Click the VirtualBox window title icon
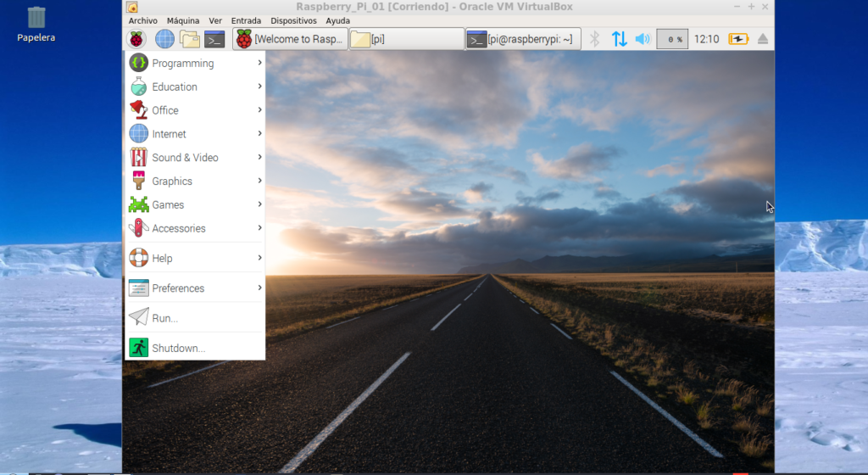The height and width of the screenshot is (475, 868). click(131, 7)
